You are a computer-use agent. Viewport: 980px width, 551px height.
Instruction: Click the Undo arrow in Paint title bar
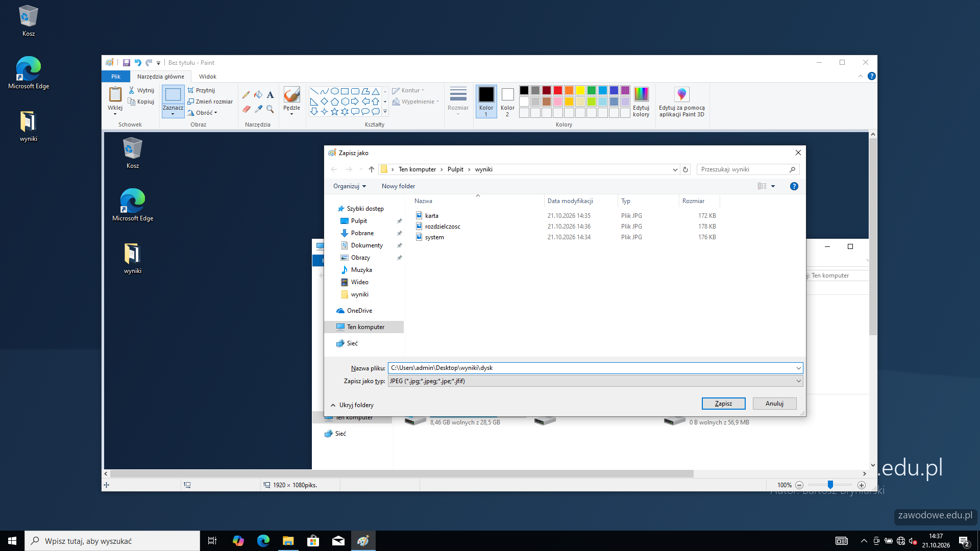138,63
